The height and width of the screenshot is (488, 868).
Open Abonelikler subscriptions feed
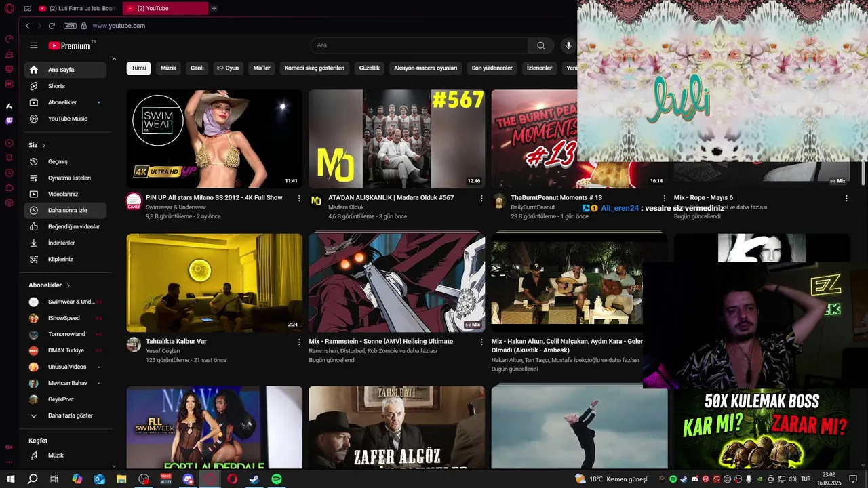tap(65, 102)
